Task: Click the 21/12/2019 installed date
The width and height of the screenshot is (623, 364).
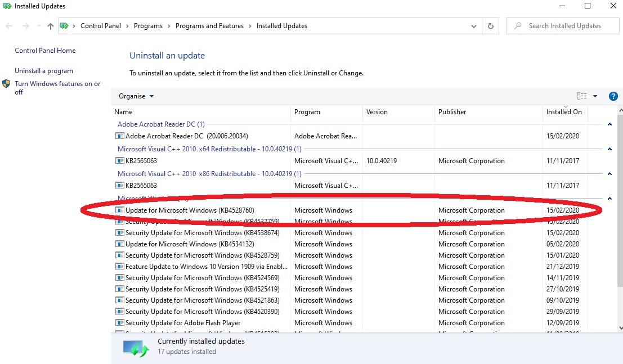Action: click(563, 267)
